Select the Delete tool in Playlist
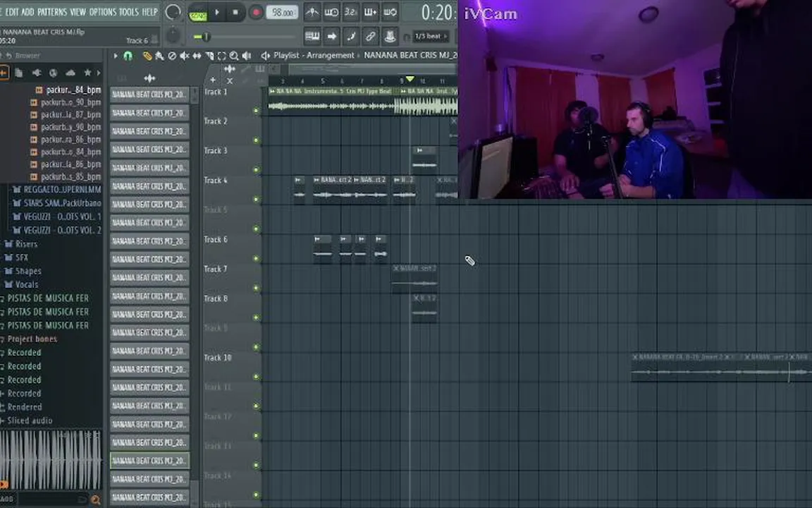The width and height of the screenshot is (812, 508). [x=172, y=56]
